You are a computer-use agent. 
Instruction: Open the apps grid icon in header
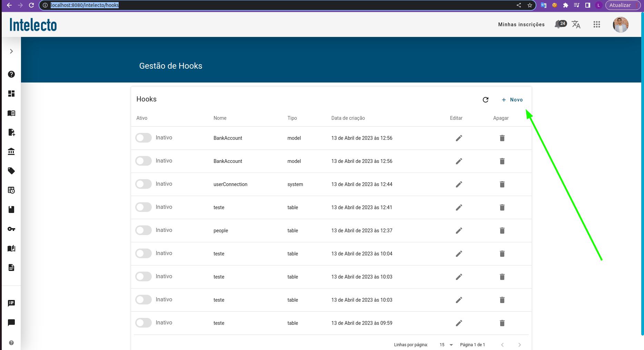tap(596, 24)
